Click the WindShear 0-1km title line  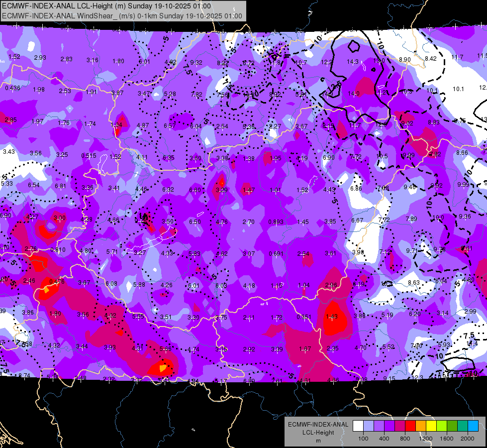(x=122, y=16)
